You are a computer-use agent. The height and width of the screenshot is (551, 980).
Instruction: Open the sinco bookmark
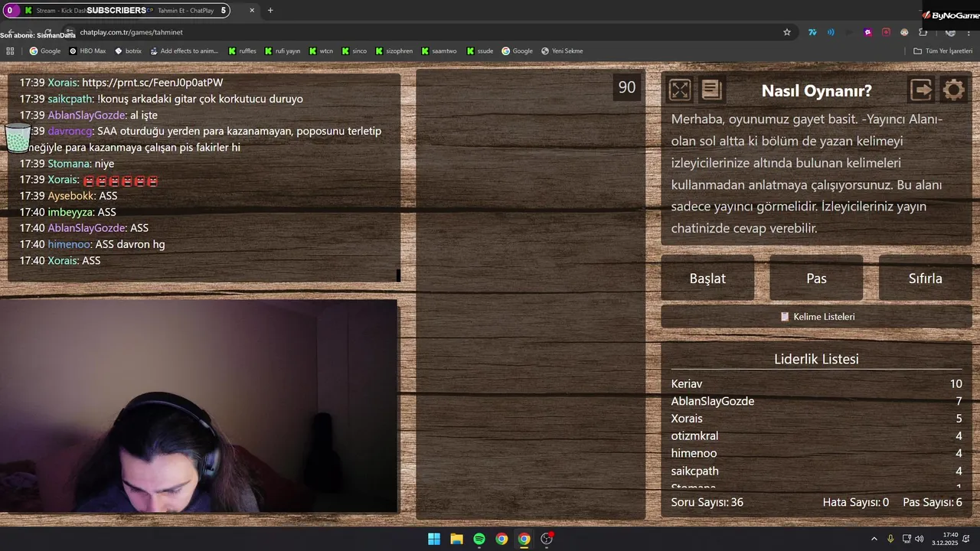tap(354, 51)
